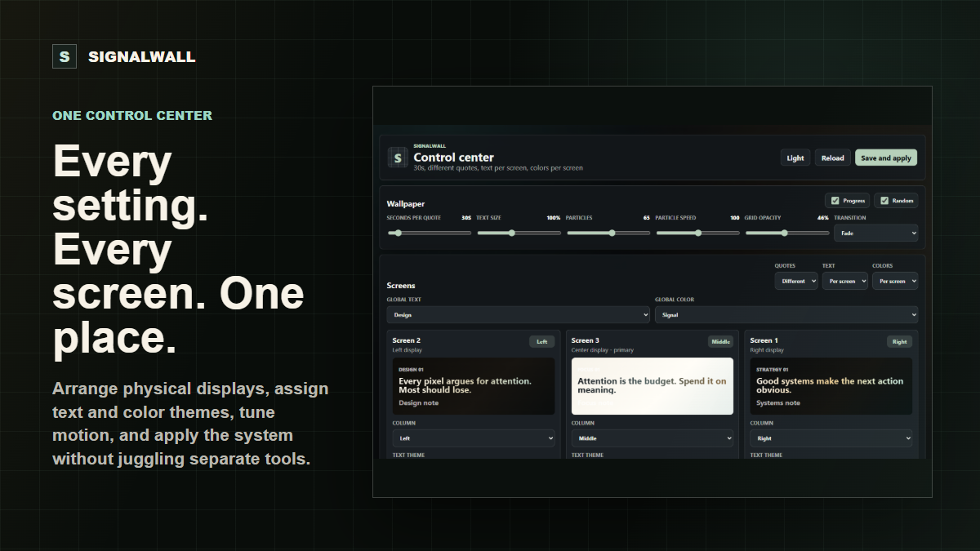Image resolution: width=980 pixels, height=551 pixels.
Task: Open the Column dropdown for Screen 1
Action: click(831, 438)
